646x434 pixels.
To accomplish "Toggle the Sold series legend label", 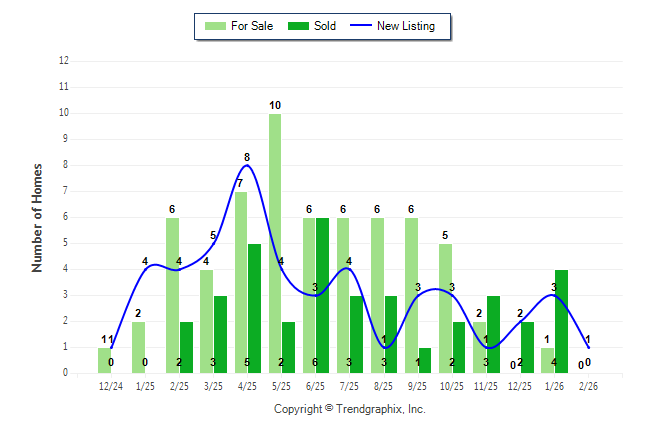I will pyautogui.click(x=325, y=26).
